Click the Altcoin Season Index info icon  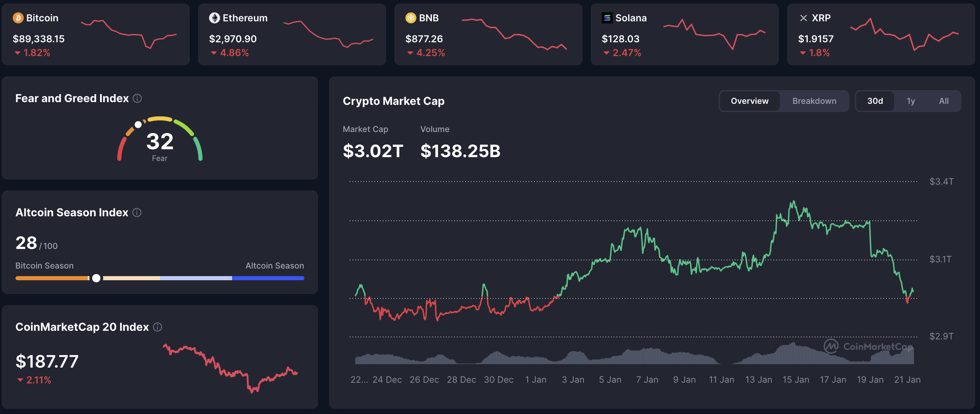click(136, 213)
